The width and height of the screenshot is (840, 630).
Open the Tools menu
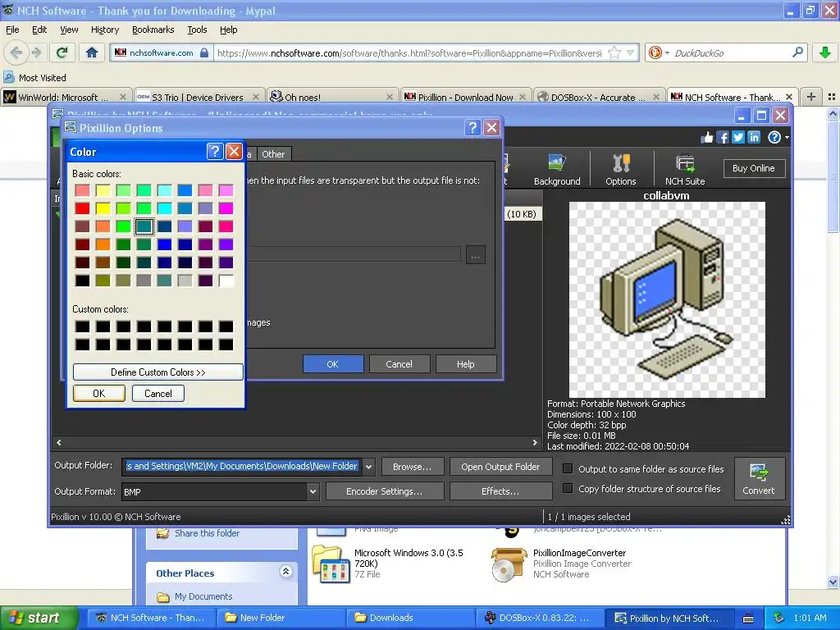197,30
